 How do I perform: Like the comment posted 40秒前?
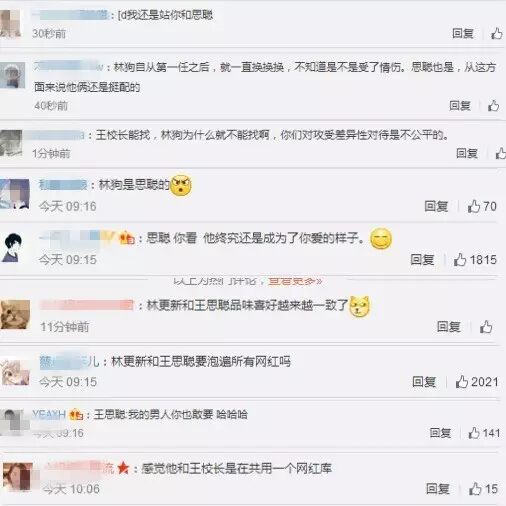(x=493, y=106)
